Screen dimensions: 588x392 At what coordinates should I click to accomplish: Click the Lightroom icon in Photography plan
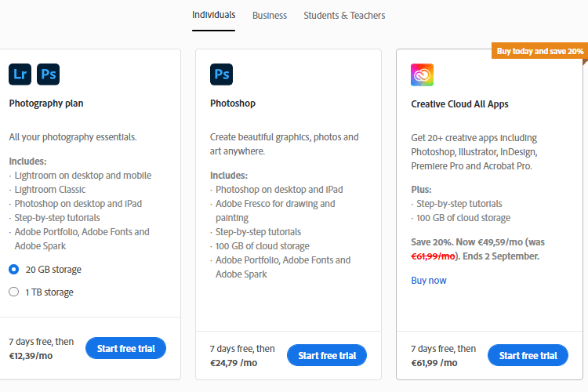tap(20, 74)
